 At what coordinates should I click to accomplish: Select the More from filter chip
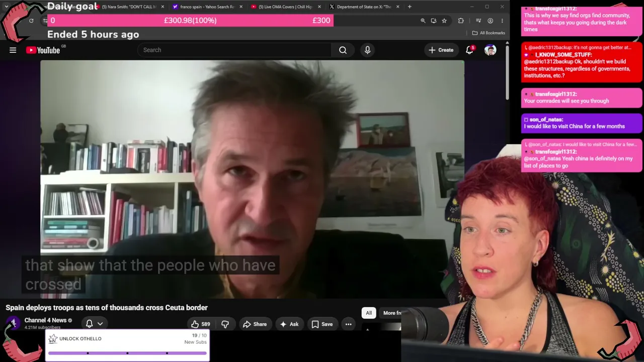point(391,313)
